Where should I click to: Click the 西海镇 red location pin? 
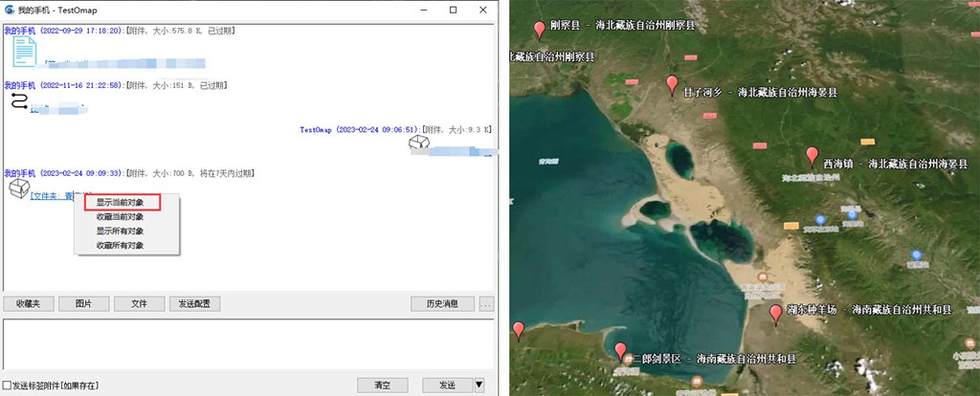[813, 156]
